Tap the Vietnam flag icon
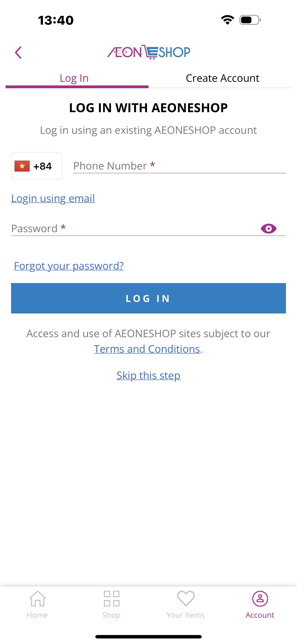297x644 pixels. point(22,166)
